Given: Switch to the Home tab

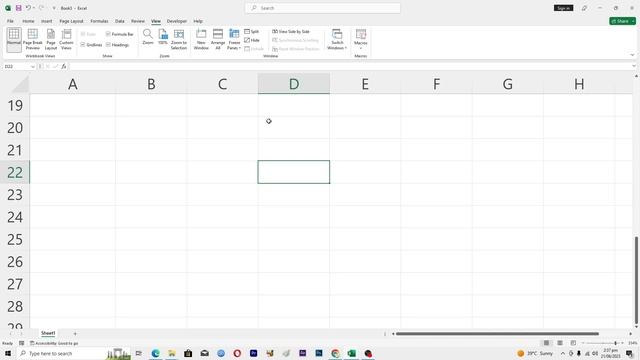Looking at the screenshot, I should click(x=28, y=21).
